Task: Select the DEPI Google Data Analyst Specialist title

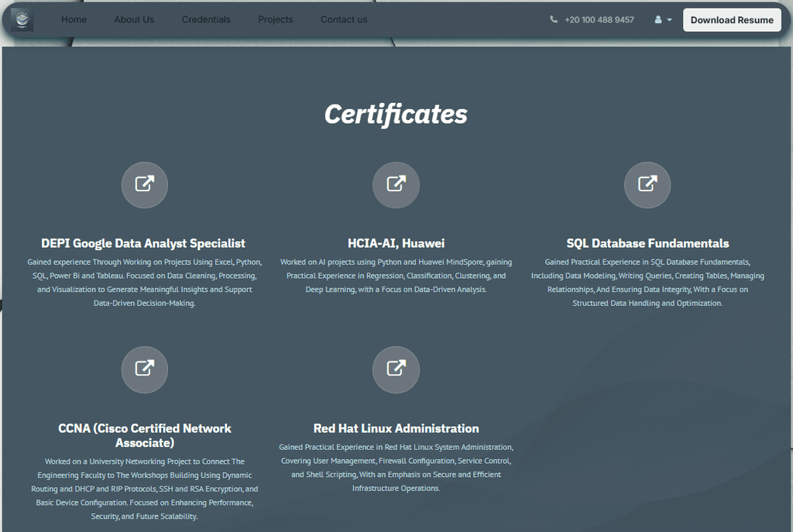Action: [143, 243]
